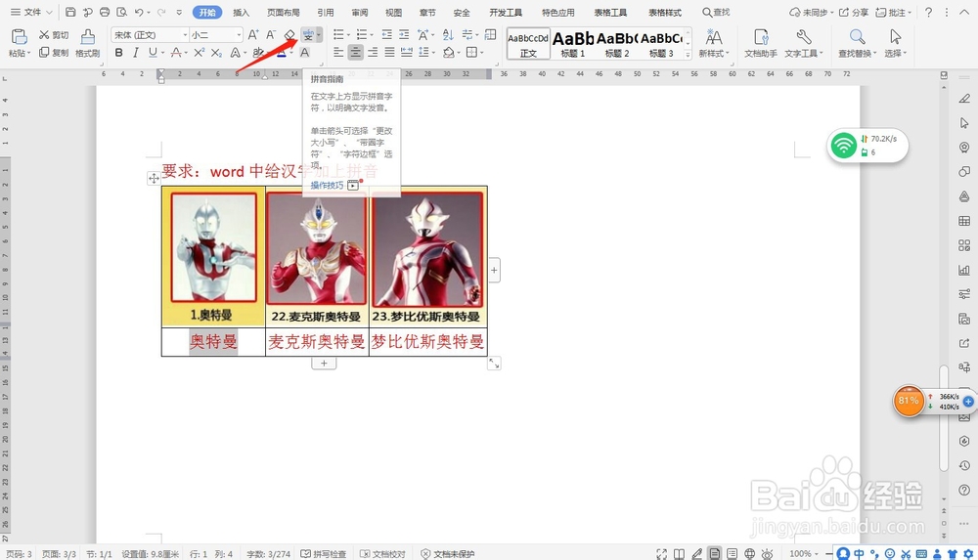The image size is (978, 560).
Task: Click the font color A swatch
Action: [x=282, y=53]
